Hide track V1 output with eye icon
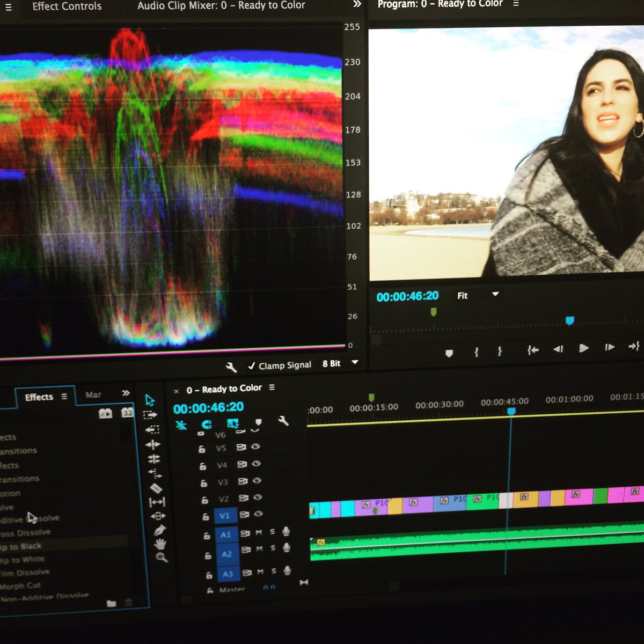The height and width of the screenshot is (644, 644). click(258, 514)
